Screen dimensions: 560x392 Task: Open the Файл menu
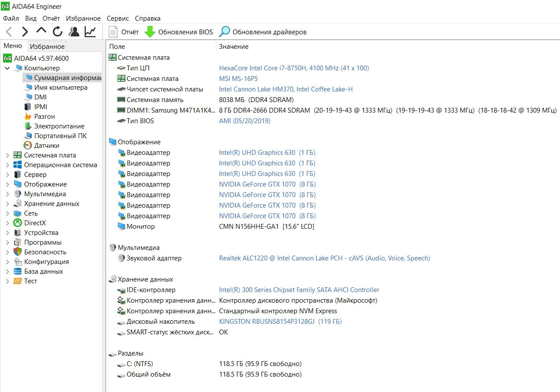click(11, 18)
